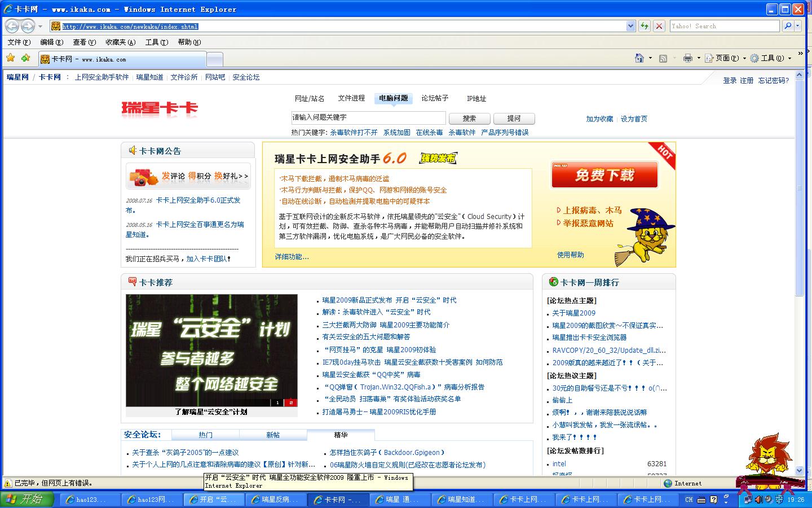The width and height of the screenshot is (812, 508).
Task: Click the red icon beside 卡卡推荐 heading
Action: (x=133, y=282)
